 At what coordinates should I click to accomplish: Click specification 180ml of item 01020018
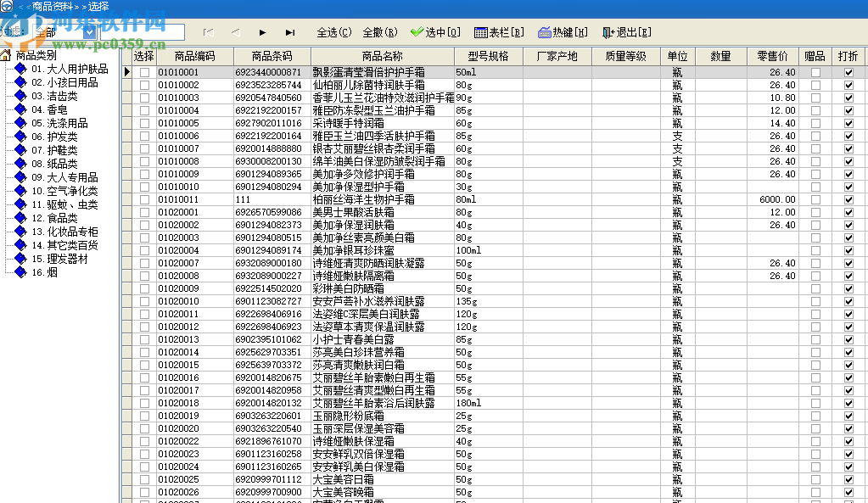tap(468, 404)
